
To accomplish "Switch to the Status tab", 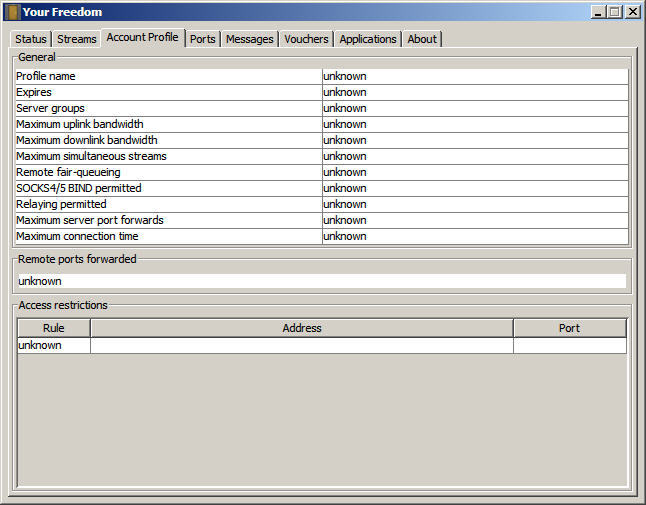I will 31,39.
